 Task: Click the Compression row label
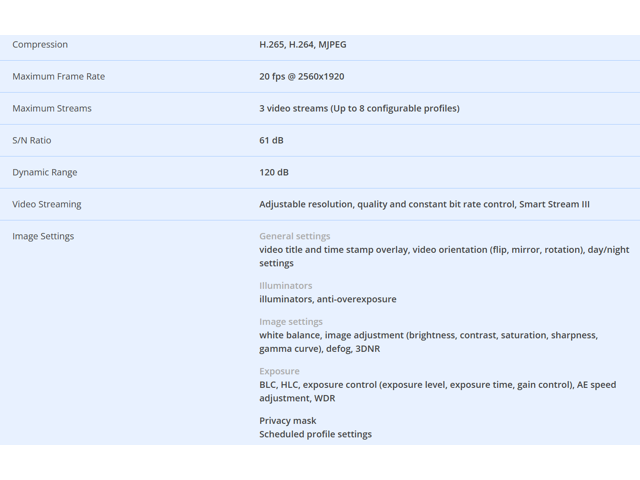tap(40, 45)
